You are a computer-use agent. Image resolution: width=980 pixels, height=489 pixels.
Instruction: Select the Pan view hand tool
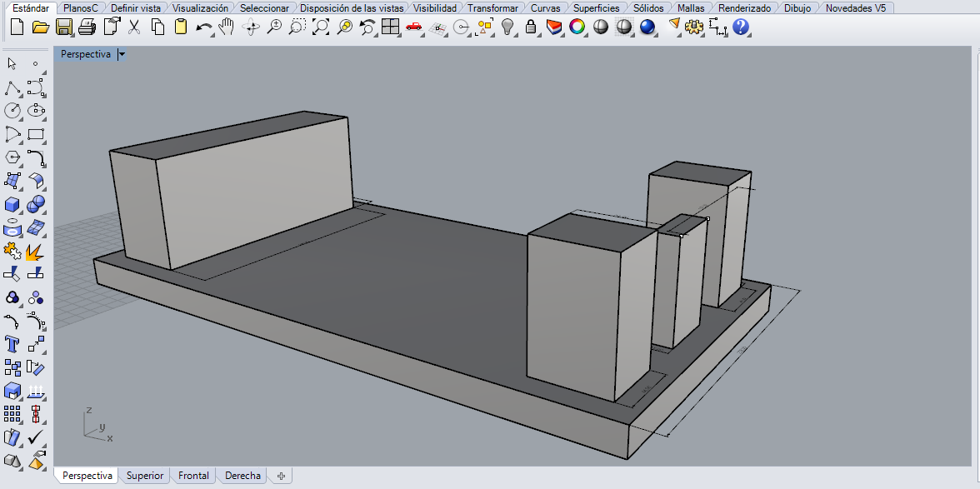226,27
